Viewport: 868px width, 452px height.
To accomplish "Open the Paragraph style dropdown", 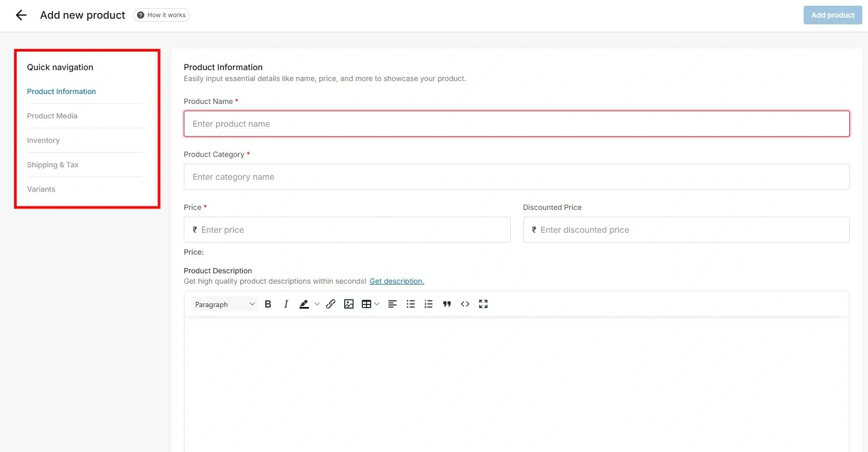I will [224, 304].
